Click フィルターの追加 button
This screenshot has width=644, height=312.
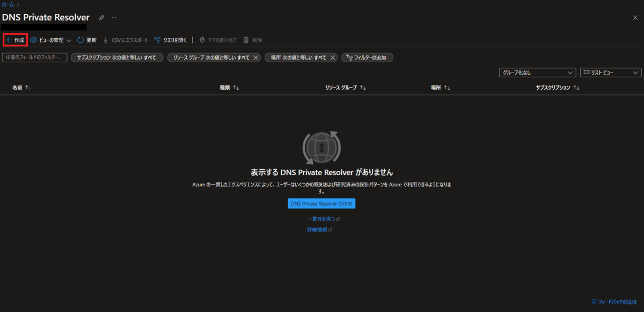[x=367, y=57]
